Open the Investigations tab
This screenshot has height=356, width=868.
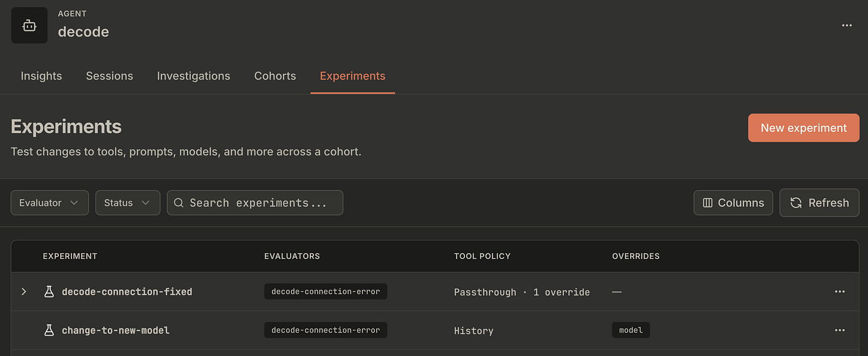[194, 76]
